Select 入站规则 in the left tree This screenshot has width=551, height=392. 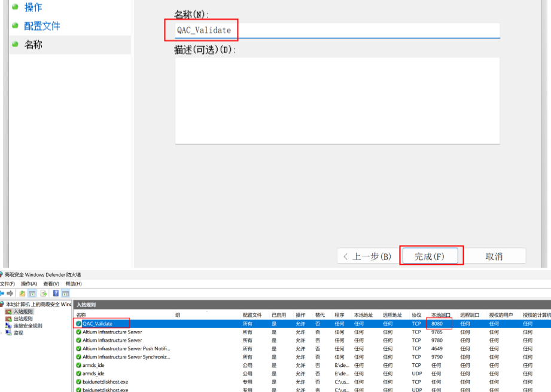(x=23, y=311)
